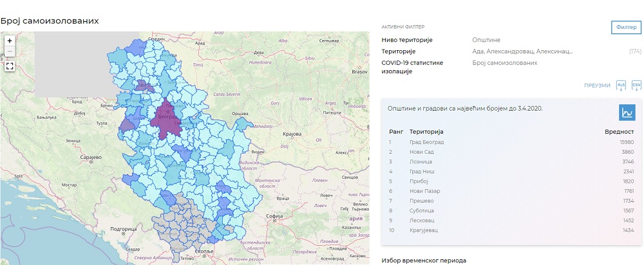Image resolution: width=644 pixels, height=265 pixels.
Task: Zoom out of the map
Action: [10, 51]
